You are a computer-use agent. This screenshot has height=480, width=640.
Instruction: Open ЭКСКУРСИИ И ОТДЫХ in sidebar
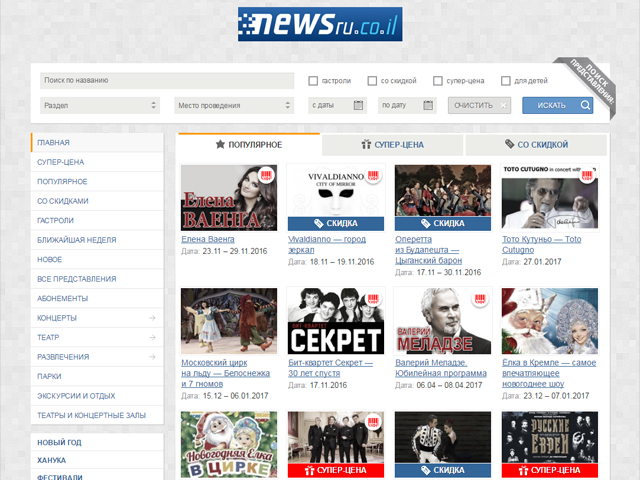click(x=97, y=396)
